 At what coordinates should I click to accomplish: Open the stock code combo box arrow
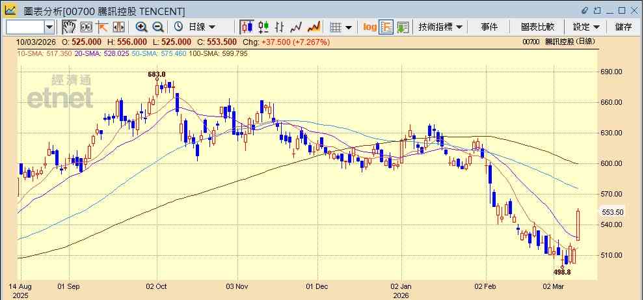[49, 27]
